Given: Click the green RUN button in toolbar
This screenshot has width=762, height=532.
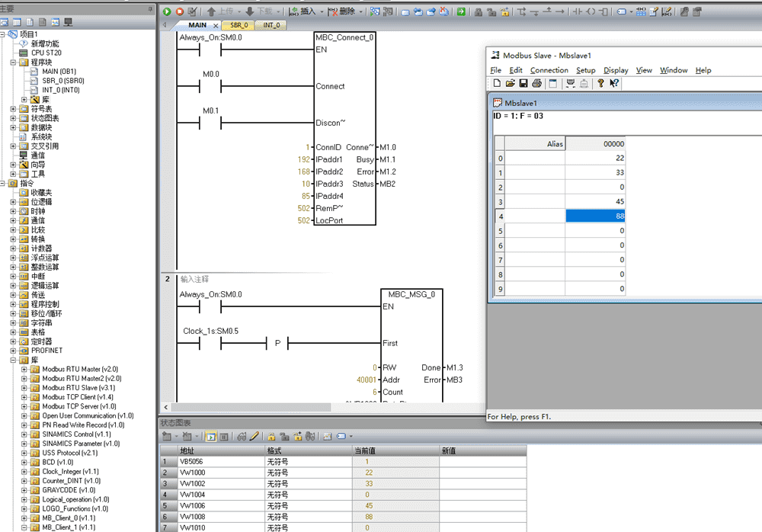Looking at the screenshot, I should click(167, 11).
